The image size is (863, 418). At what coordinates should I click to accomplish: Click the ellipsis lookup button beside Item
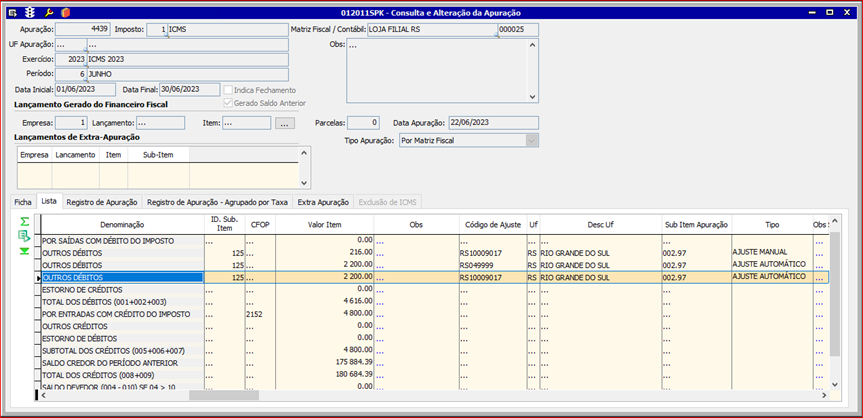pyautogui.click(x=285, y=123)
